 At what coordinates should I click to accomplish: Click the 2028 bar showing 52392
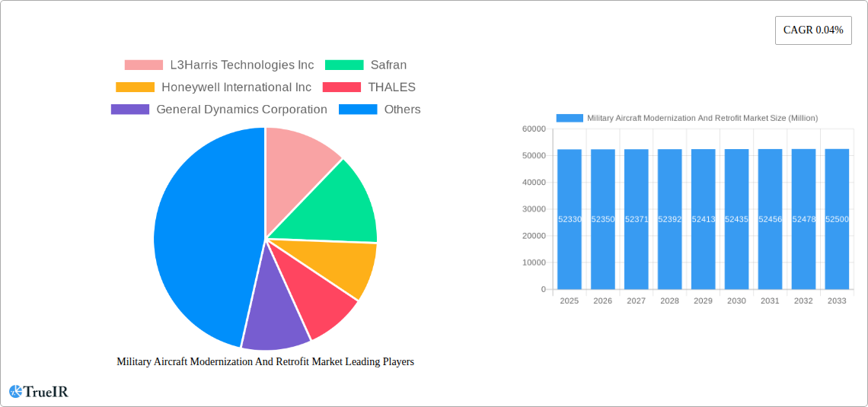coord(670,219)
